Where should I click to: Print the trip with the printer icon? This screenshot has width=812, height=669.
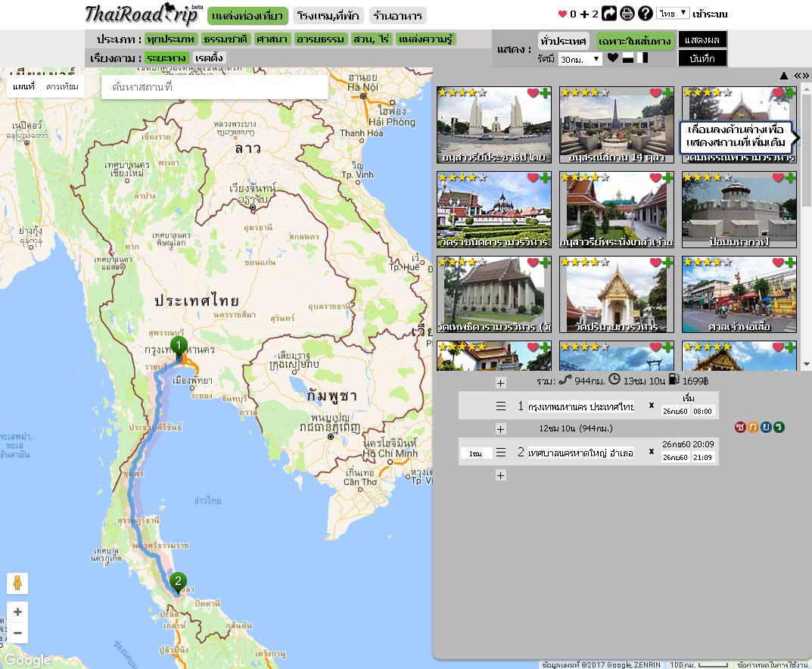627,14
